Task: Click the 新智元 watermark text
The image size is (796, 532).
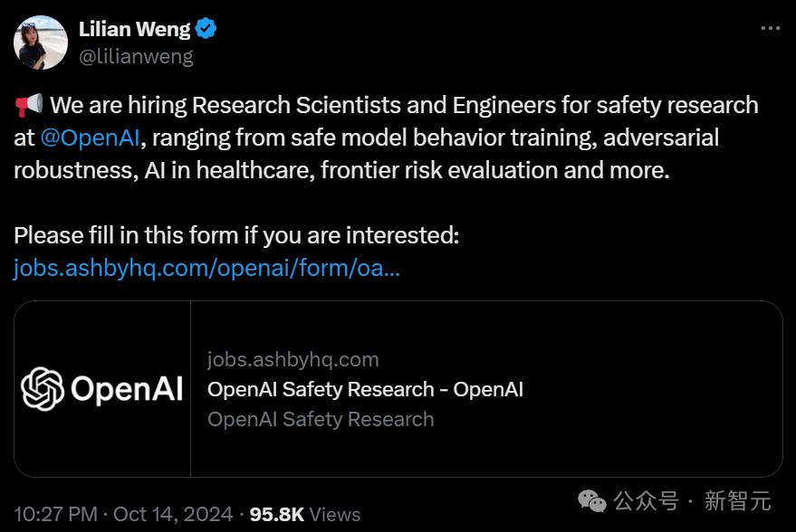Action: [737, 500]
